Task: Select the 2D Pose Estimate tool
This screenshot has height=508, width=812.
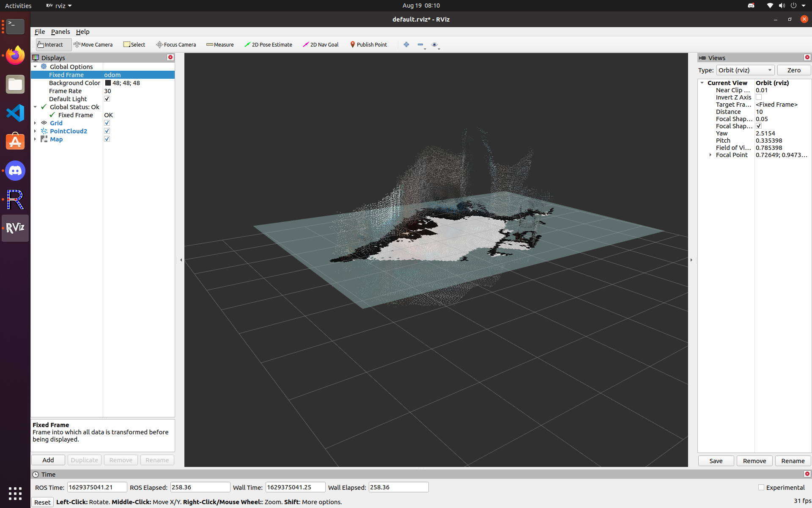Action: click(x=268, y=44)
